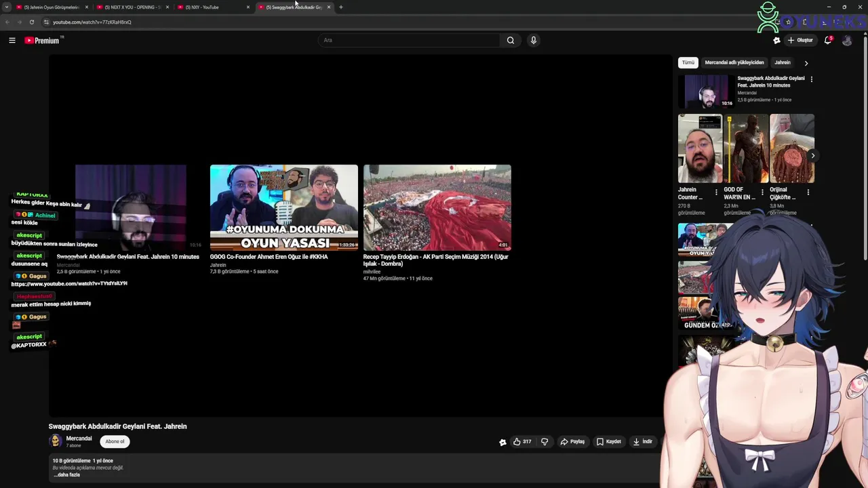
Task: Open the chat link youtube.com/watch?v=TYtdYsILY9I
Action: pos(69,283)
